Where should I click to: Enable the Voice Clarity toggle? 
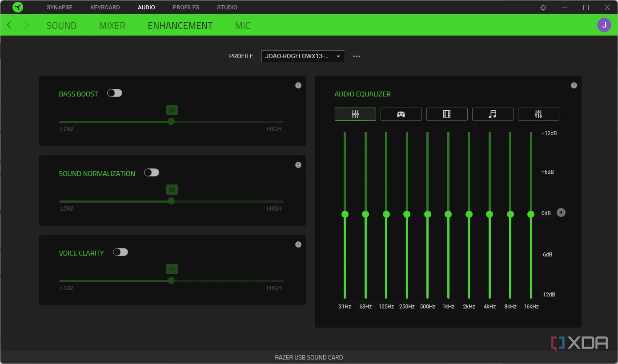click(x=120, y=252)
